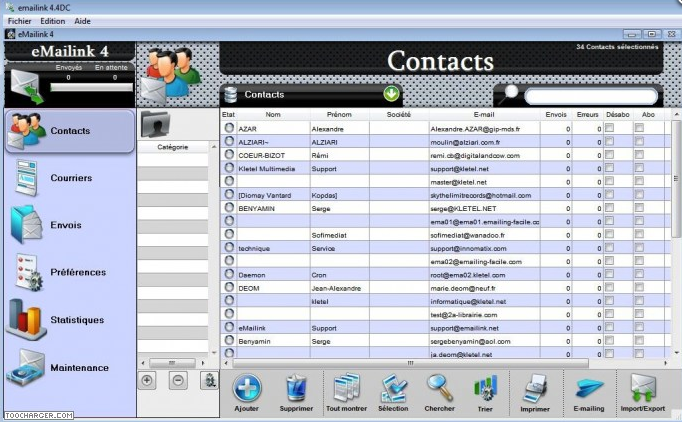Click the category settings gear icon

click(209, 381)
